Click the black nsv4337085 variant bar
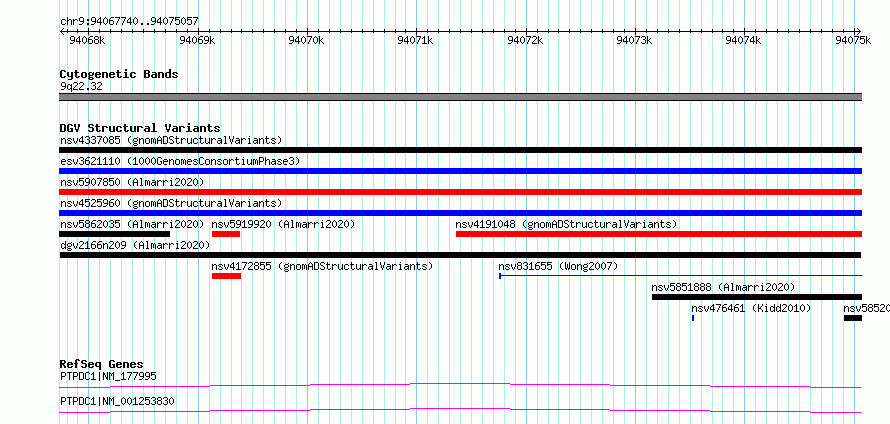890x424 pixels. [460, 150]
